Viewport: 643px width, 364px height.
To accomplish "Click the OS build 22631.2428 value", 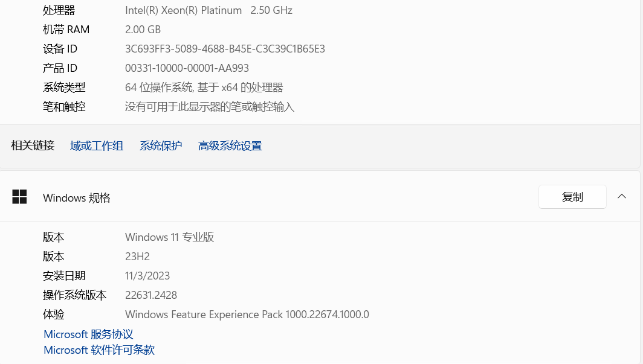I will click(x=151, y=295).
